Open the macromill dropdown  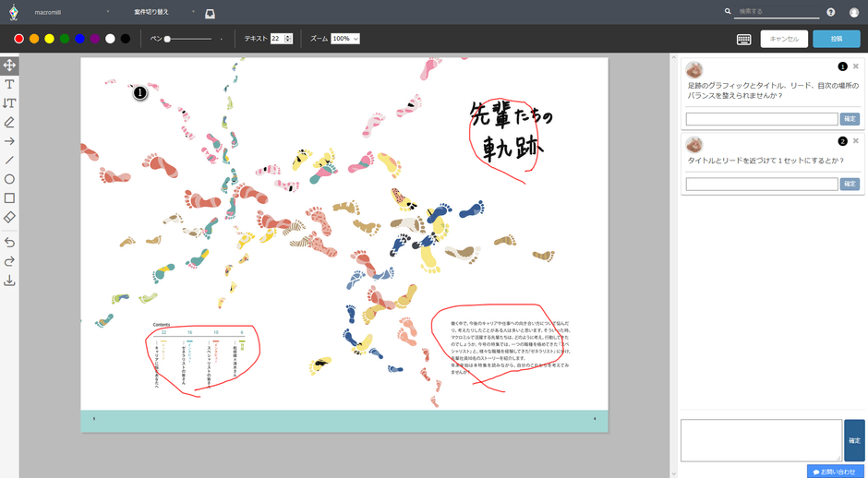[70, 13]
